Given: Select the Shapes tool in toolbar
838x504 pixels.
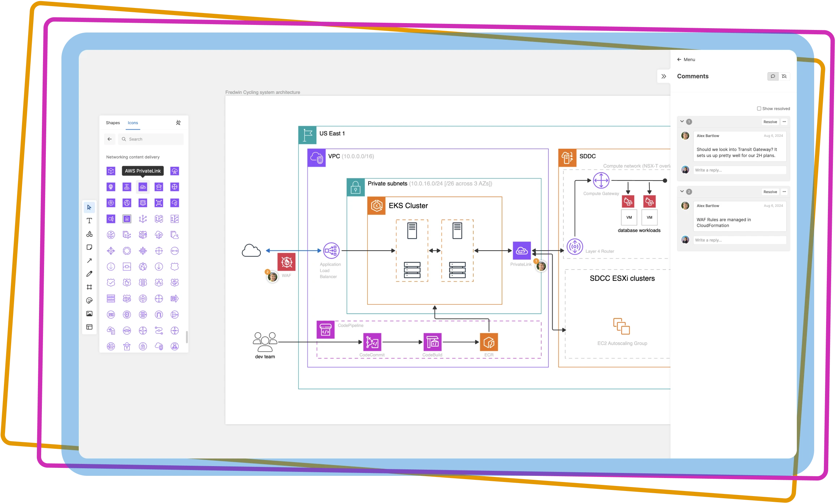Looking at the screenshot, I should [89, 234].
